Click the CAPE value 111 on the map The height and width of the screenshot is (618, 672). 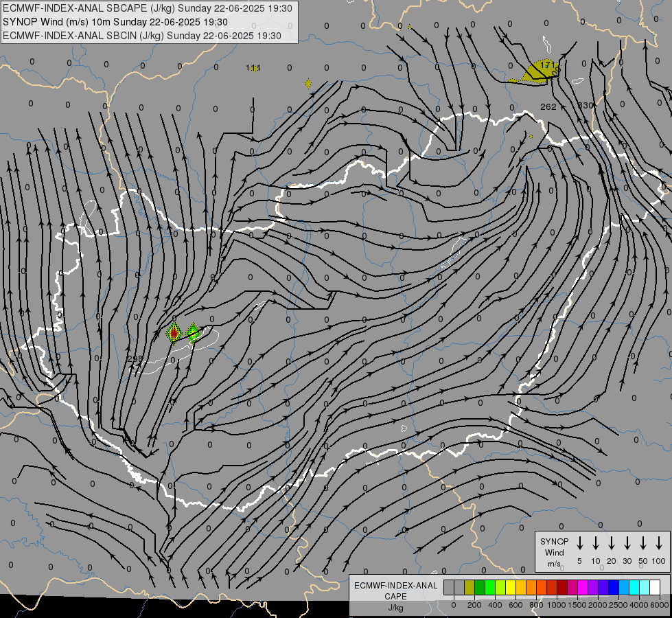(x=253, y=68)
